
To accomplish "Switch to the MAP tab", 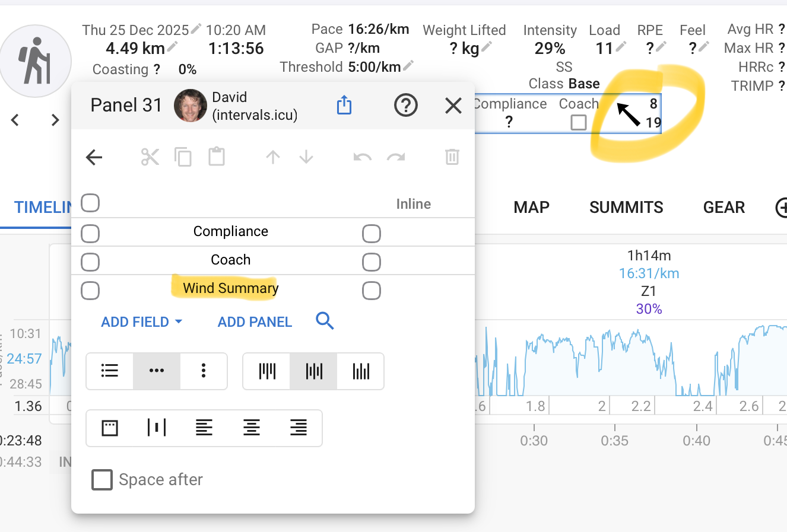I will (x=531, y=207).
